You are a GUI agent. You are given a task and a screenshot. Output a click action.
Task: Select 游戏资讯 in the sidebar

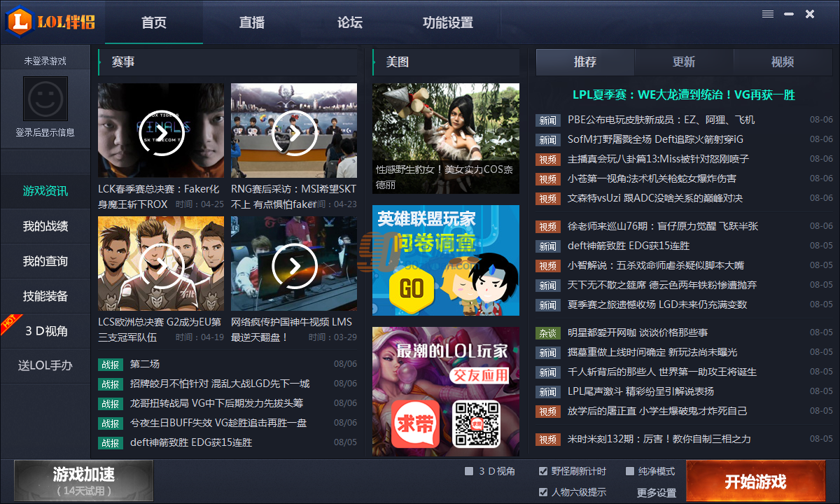click(x=45, y=191)
